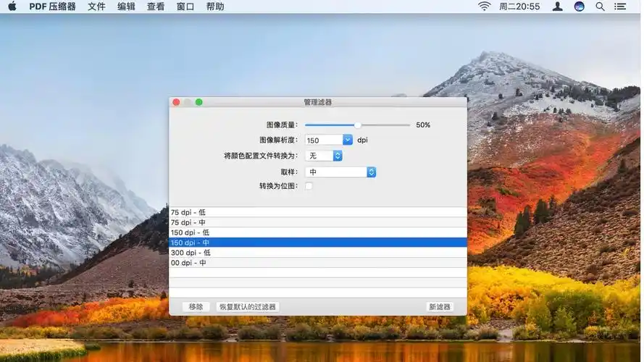
Task: Click the user account icon in menu bar
Action: [x=557, y=7]
